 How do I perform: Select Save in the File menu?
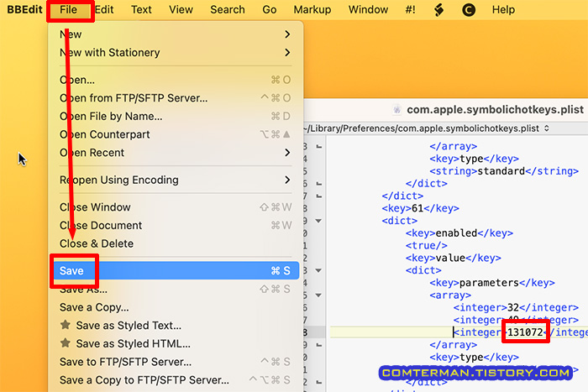(x=176, y=270)
